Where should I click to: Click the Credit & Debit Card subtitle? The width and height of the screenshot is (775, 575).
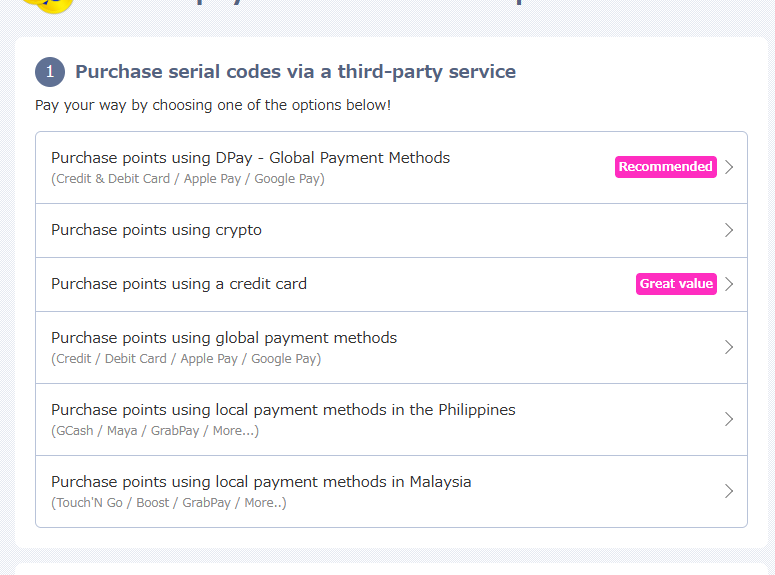point(188,179)
